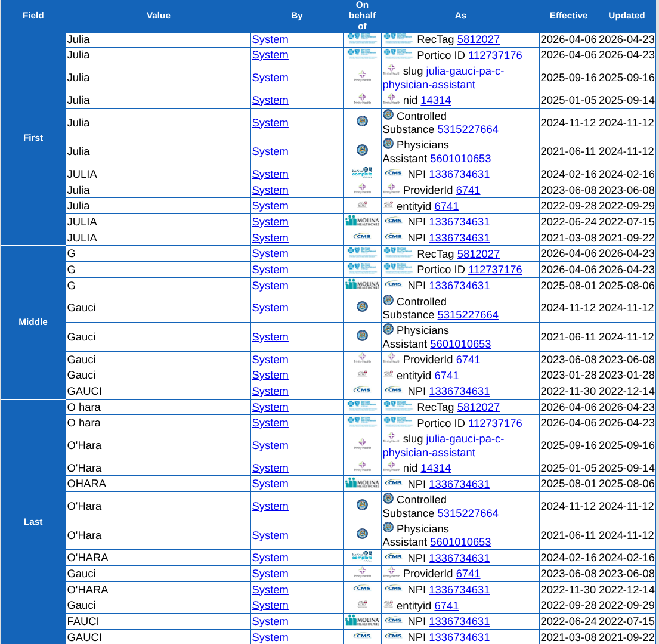659x644 pixels.
Task: Open entityid 6741 link in Last Gauci row
Action: tap(446, 606)
